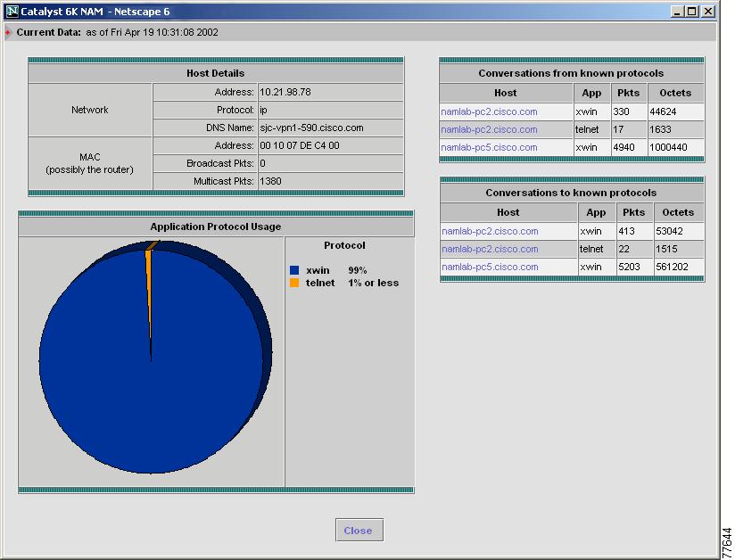
Task: Select MAC address 00 10 07 DE C4 00
Action: pyautogui.click(x=299, y=145)
